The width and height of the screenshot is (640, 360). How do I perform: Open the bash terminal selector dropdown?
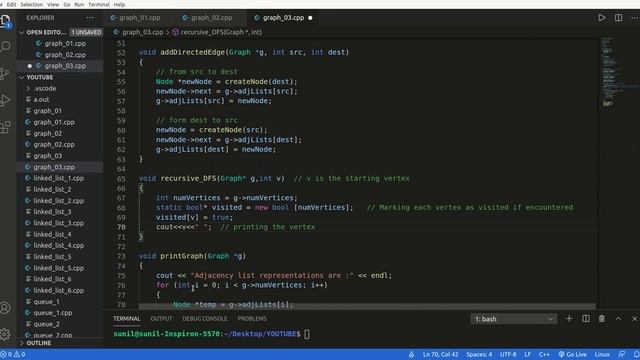[513, 319]
